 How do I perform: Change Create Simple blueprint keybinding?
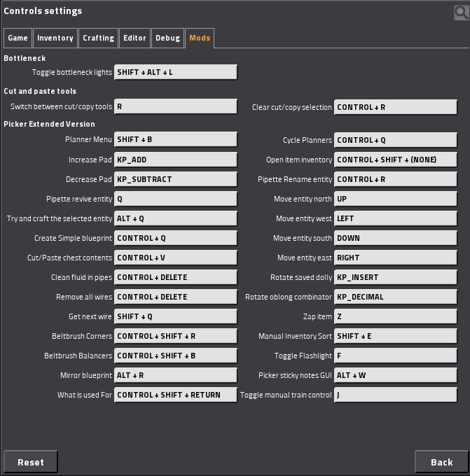[x=176, y=238]
